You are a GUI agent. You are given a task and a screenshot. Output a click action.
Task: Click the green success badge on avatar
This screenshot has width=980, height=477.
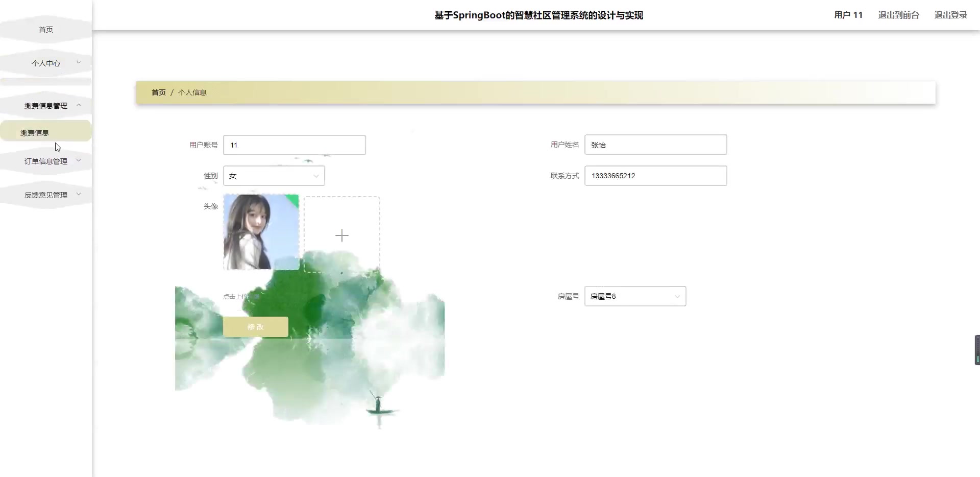tap(293, 199)
